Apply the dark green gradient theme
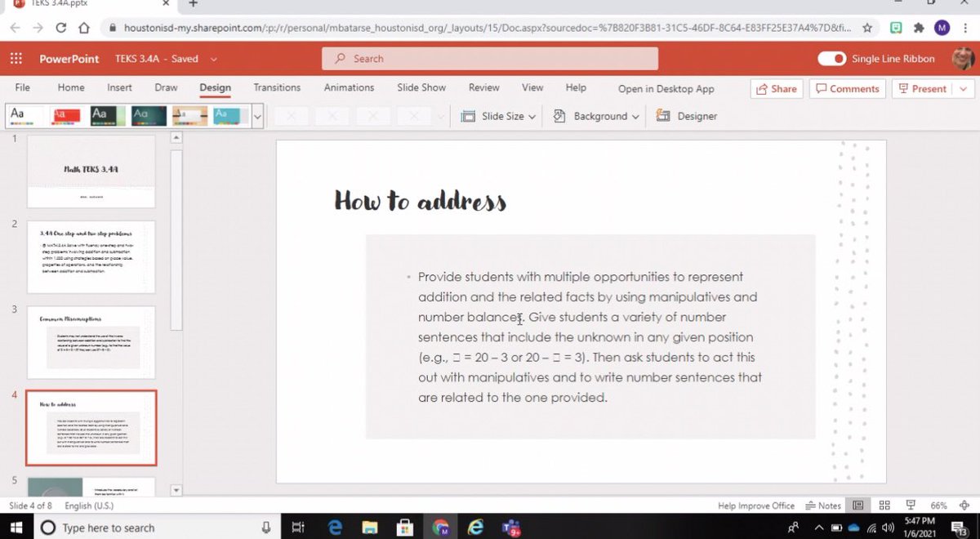 click(x=108, y=116)
